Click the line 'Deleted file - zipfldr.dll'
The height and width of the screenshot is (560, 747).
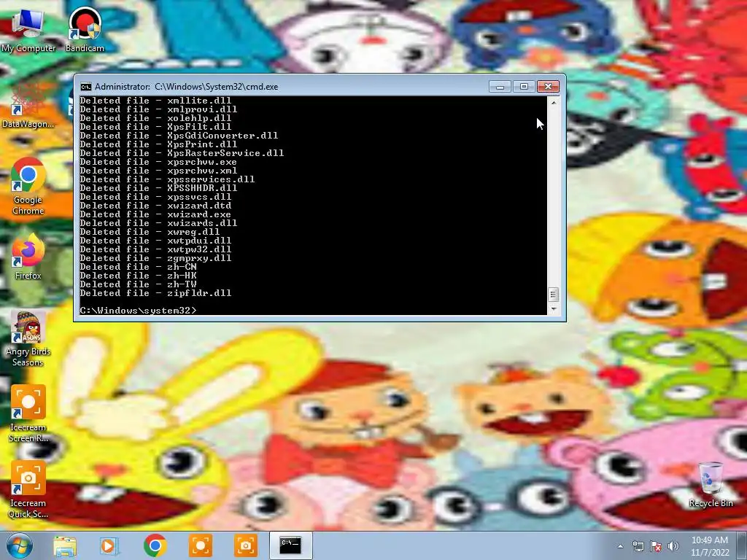click(x=155, y=293)
